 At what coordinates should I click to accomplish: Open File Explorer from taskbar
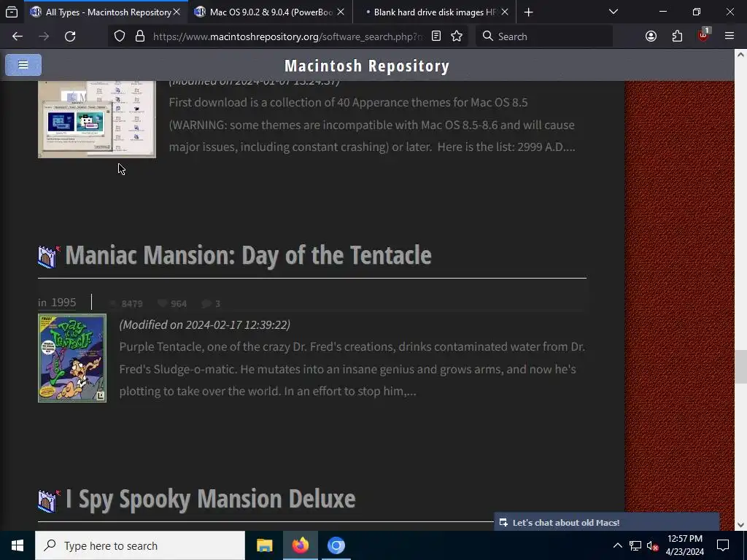point(264,545)
